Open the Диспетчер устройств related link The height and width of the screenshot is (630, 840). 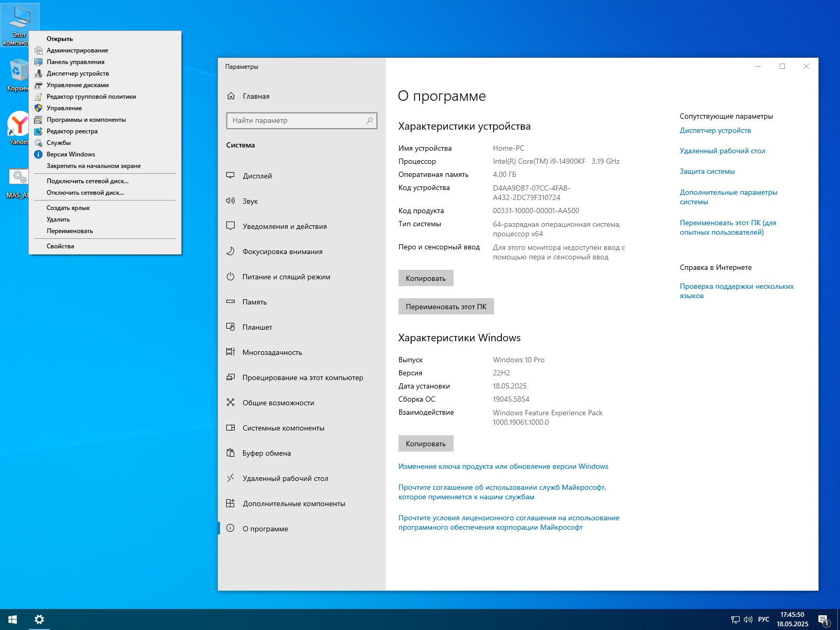point(715,130)
